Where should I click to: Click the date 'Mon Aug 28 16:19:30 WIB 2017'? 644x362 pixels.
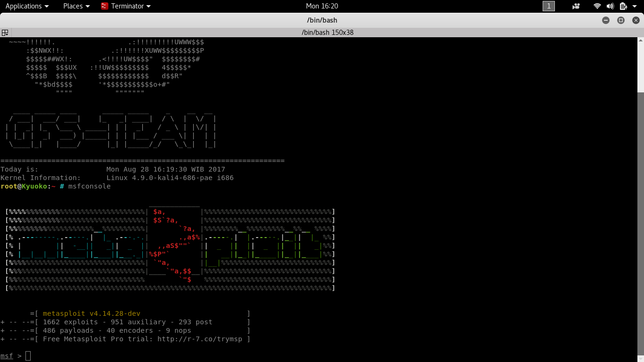point(166,169)
